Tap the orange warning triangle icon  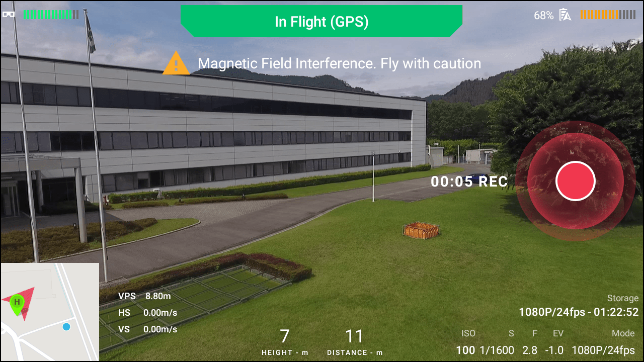coord(176,63)
